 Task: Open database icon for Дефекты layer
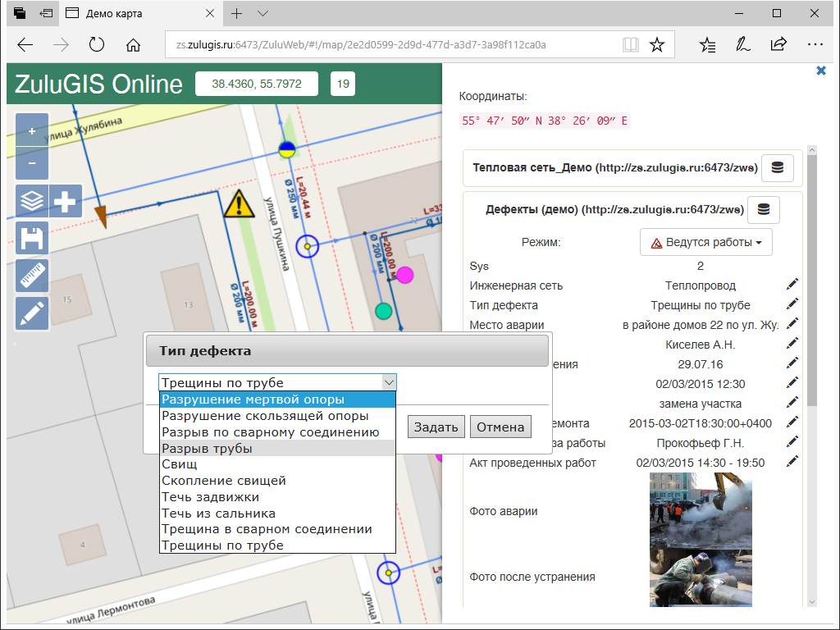[x=763, y=210]
